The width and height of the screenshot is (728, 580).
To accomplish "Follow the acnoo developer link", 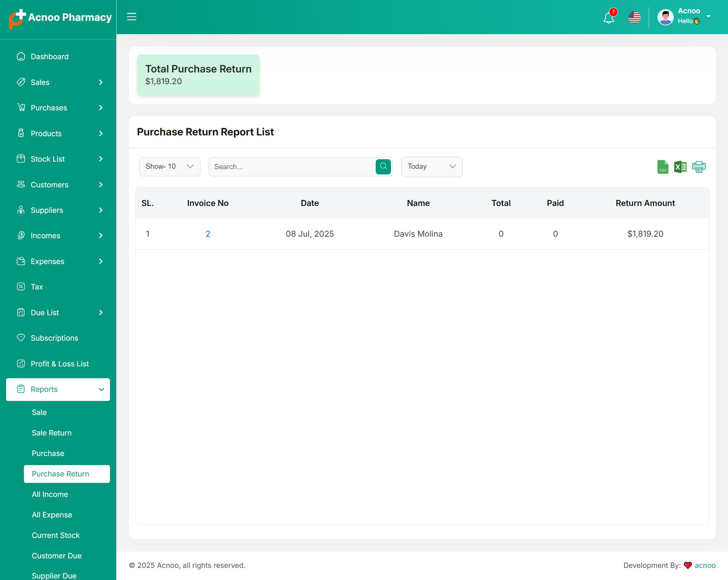I will [x=705, y=565].
